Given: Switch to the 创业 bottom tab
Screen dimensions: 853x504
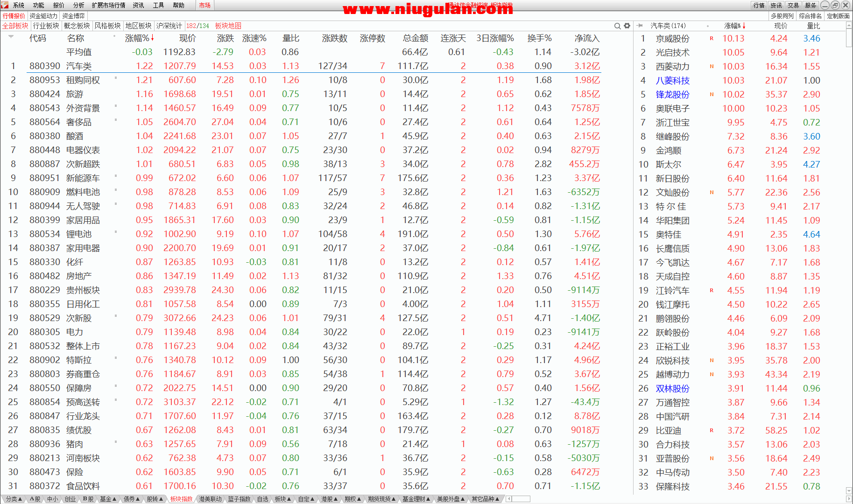Looking at the screenshot, I should [70, 499].
